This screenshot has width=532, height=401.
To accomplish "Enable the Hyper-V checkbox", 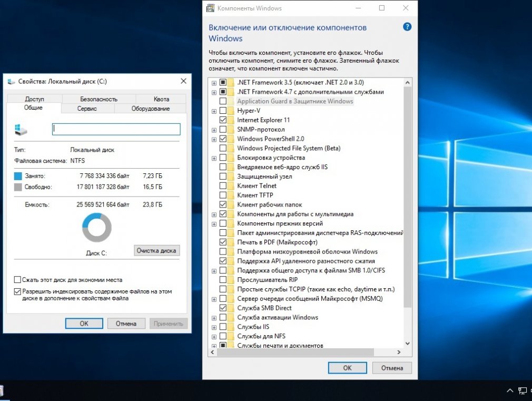I will 223,111.
